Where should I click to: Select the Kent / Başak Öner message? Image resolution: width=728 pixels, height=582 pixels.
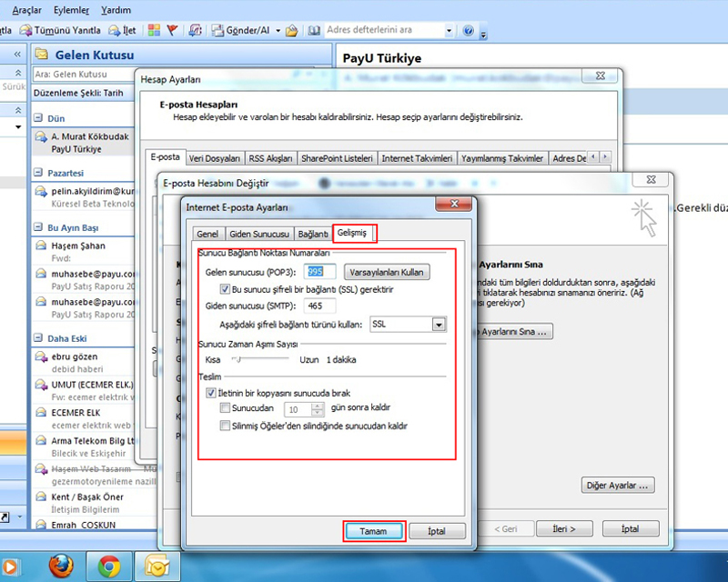93,503
